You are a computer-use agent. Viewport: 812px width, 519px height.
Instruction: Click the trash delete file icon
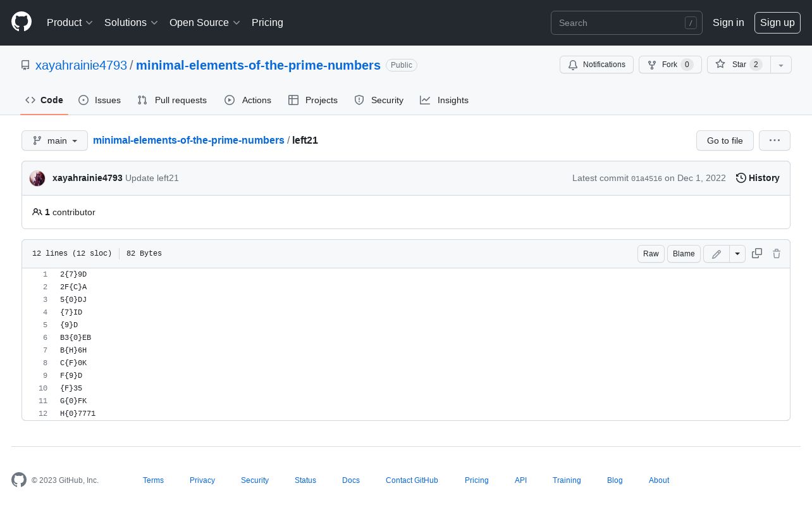[x=777, y=253]
